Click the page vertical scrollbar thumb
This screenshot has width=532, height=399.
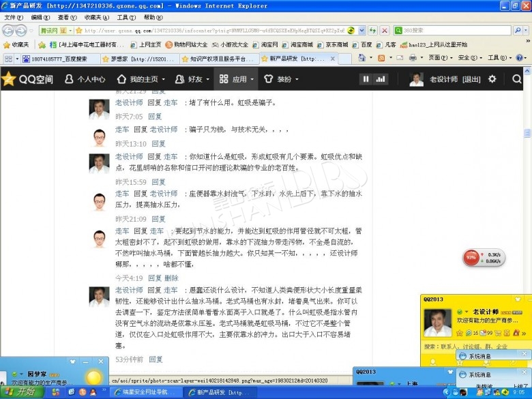(527, 133)
